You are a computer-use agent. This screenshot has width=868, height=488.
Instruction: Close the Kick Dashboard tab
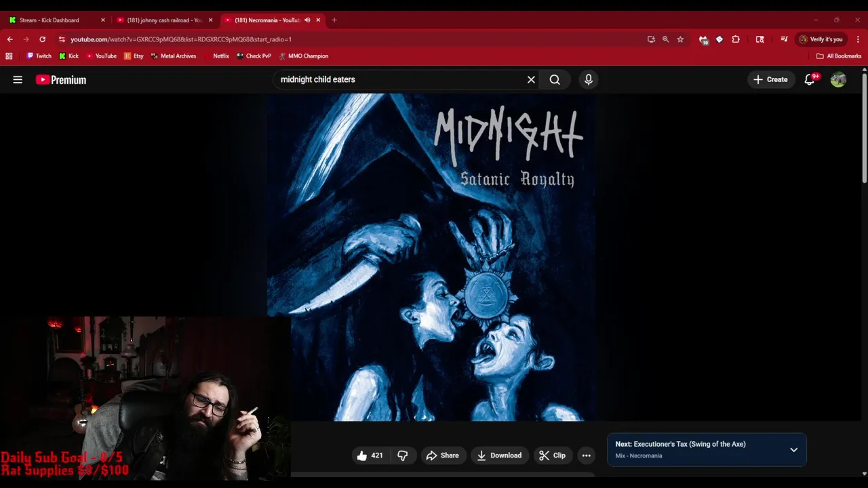103,20
